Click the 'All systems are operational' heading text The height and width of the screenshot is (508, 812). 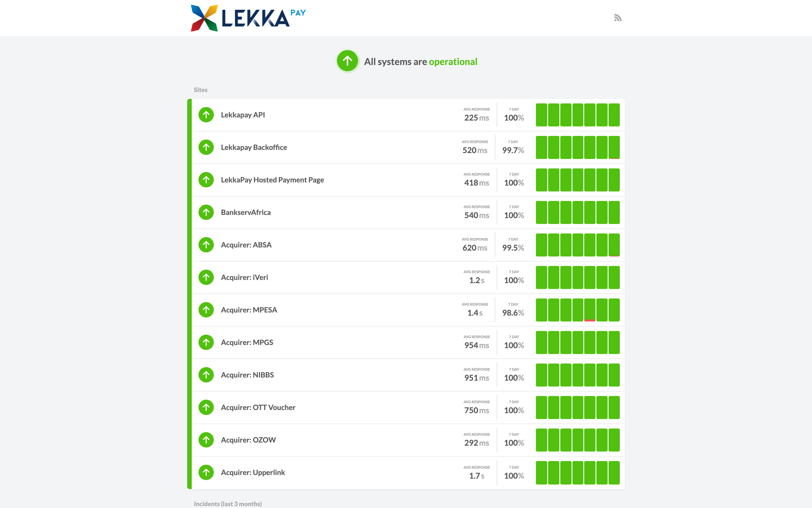420,61
